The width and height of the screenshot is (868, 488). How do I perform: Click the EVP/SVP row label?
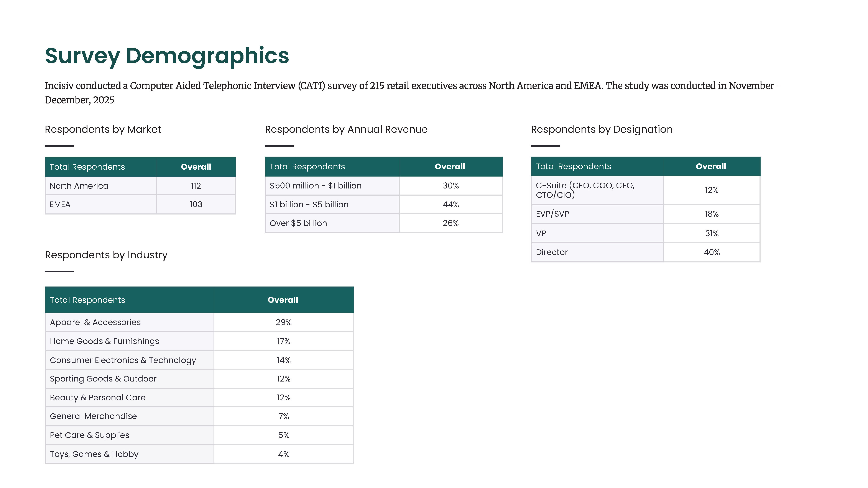tap(552, 214)
